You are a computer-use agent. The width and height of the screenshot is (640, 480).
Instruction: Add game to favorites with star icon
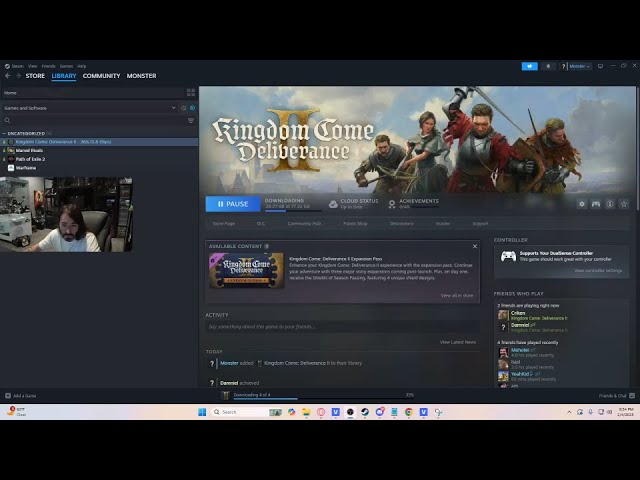pyautogui.click(x=624, y=204)
